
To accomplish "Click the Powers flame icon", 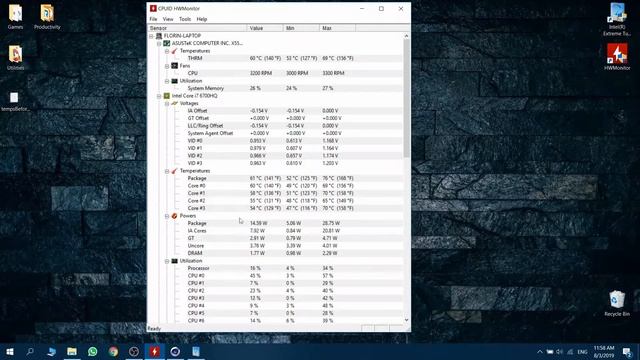I will tap(174, 216).
